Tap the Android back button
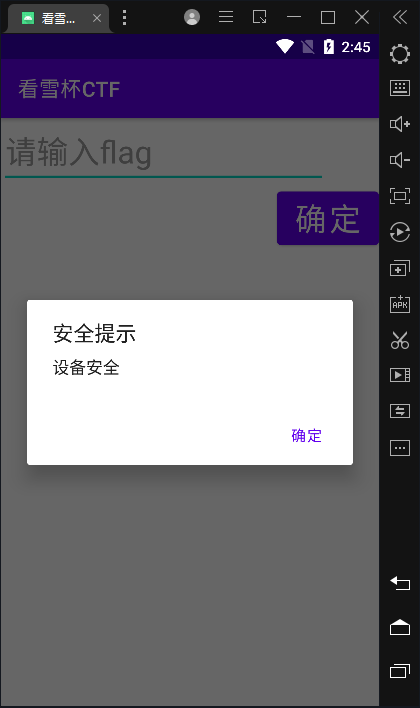The height and width of the screenshot is (708, 420). pyautogui.click(x=400, y=583)
